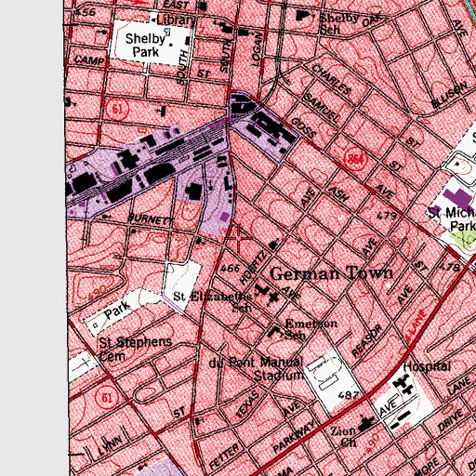Click the German Town neighborhood label
476x476 pixels.
[x=332, y=273]
